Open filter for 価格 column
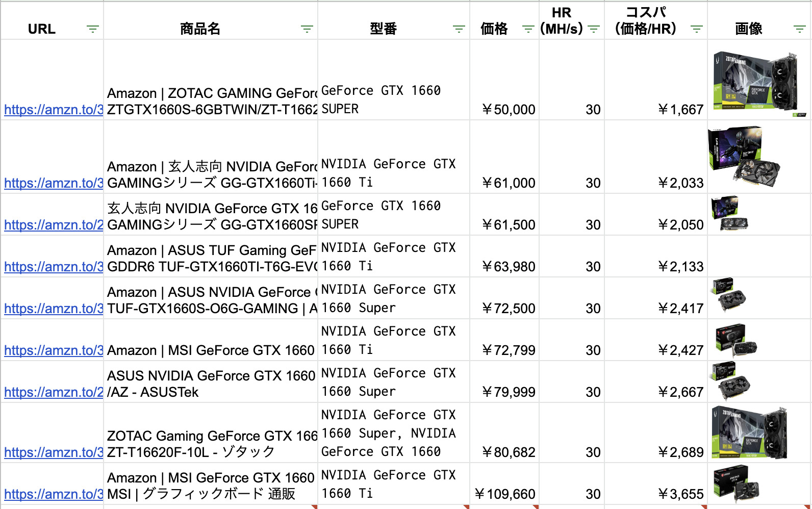Screen dimensions: 812x509 (x=528, y=29)
